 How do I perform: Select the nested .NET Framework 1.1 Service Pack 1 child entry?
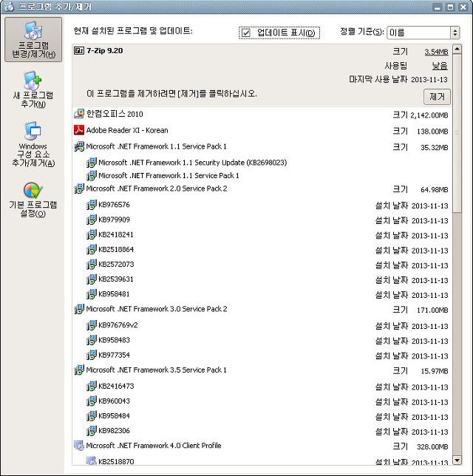pyautogui.click(x=169, y=176)
